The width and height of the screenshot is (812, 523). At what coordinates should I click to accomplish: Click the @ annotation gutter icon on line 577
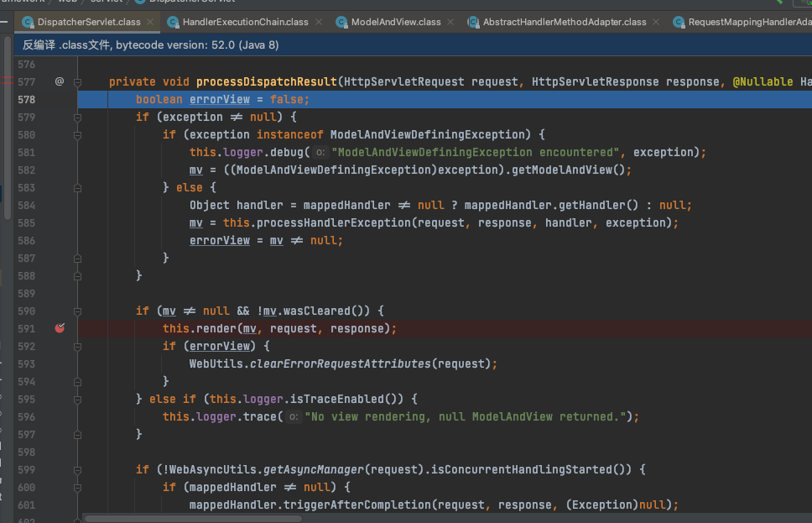(x=59, y=81)
